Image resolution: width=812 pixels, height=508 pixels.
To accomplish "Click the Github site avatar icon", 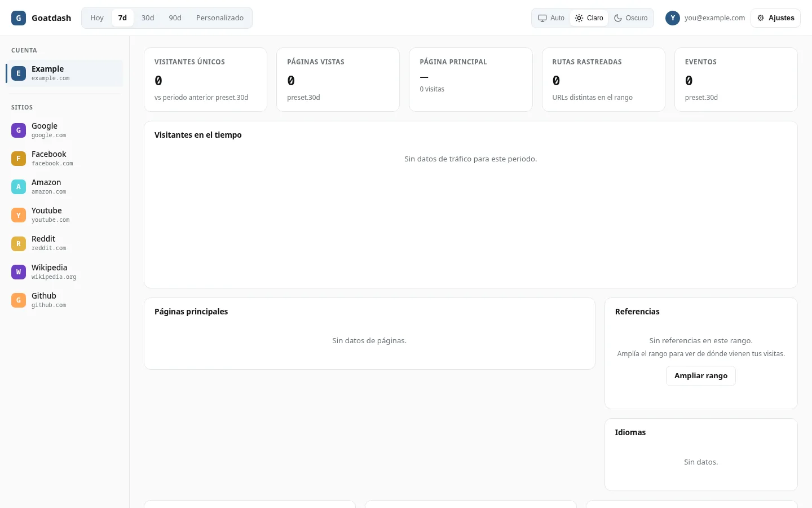I will (19, 300).
